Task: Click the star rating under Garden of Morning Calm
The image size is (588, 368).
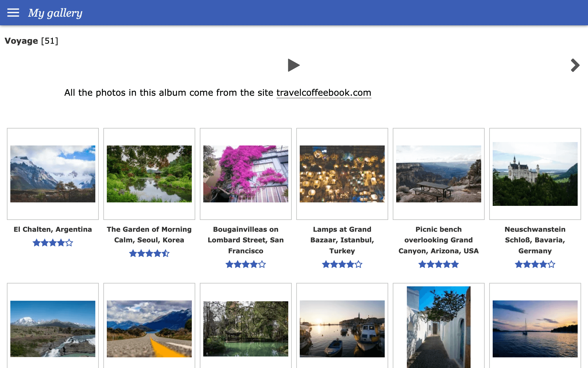Action: [149, 254]
